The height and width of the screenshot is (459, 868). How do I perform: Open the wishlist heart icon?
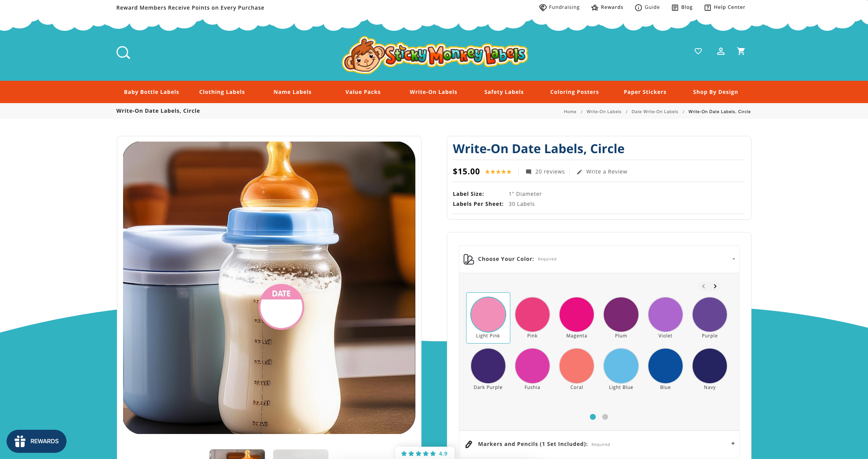[698, 51]
